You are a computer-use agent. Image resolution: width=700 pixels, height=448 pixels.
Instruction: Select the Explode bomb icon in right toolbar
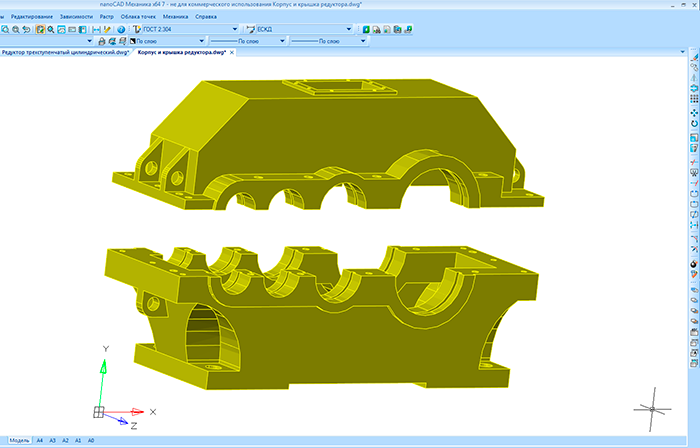(x=694, y=264)
